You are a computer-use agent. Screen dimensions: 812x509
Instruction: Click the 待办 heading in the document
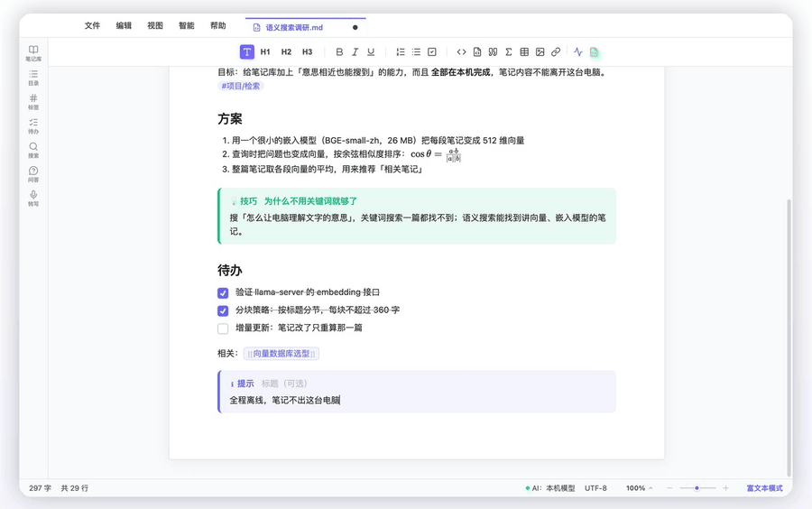[230, 270]
